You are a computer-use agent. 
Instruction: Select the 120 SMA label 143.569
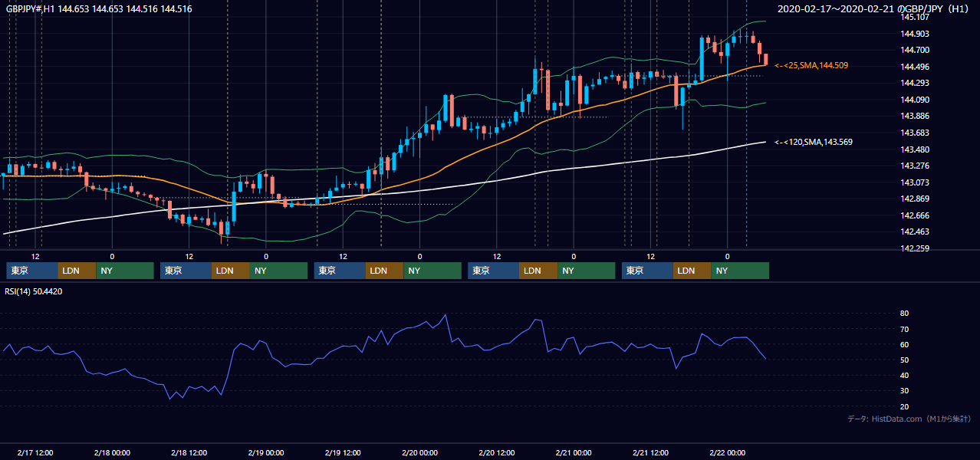coord(814,142)
